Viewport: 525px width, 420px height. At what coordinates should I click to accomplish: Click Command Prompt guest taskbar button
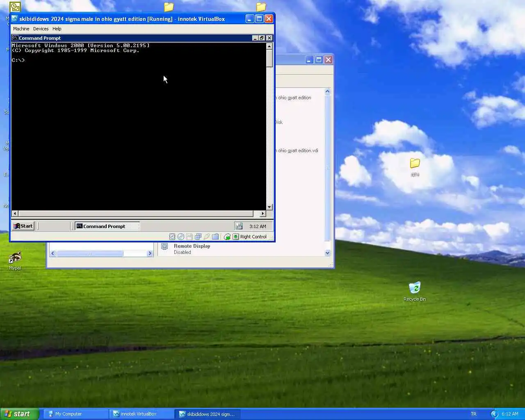pos(107,226)
